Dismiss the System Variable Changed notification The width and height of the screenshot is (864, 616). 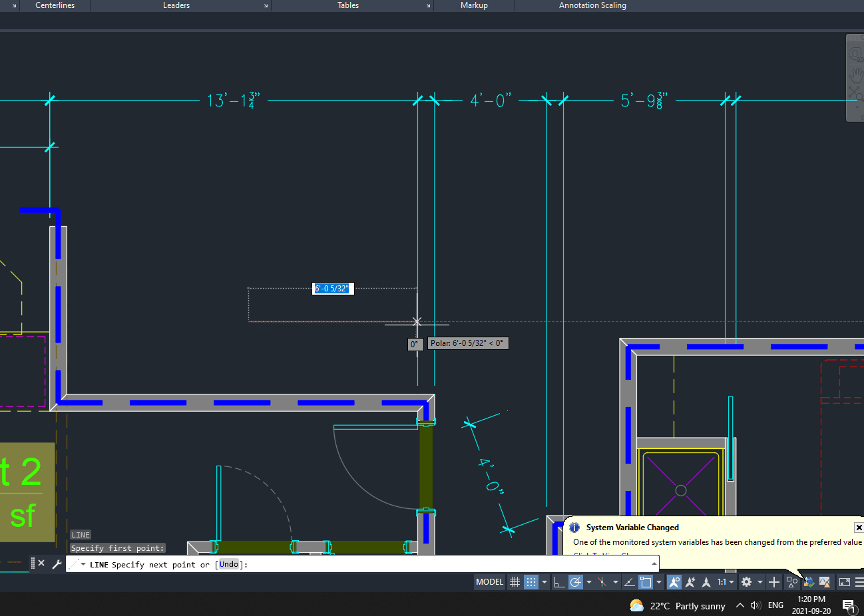tap(858, 528)
